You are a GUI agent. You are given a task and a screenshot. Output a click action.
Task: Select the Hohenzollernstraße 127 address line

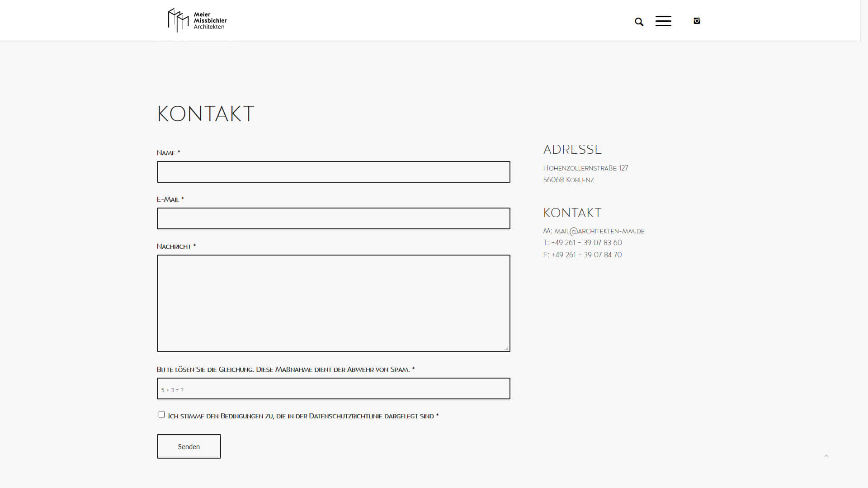tap(585, 168)
